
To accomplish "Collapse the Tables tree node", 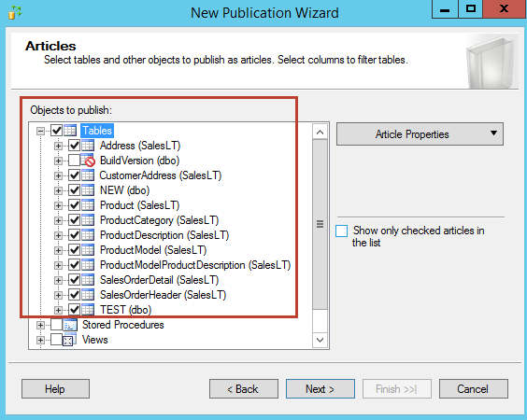I will click(x=41, y=131).
